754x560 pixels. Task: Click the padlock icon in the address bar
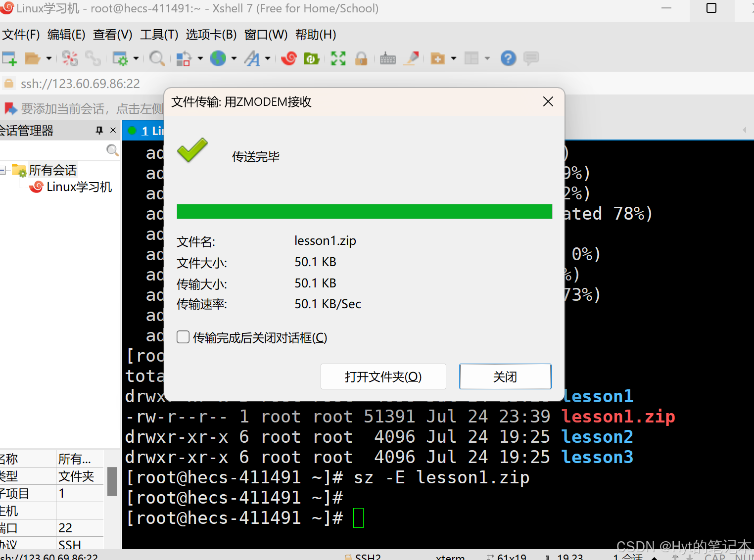tap(9, 83)
